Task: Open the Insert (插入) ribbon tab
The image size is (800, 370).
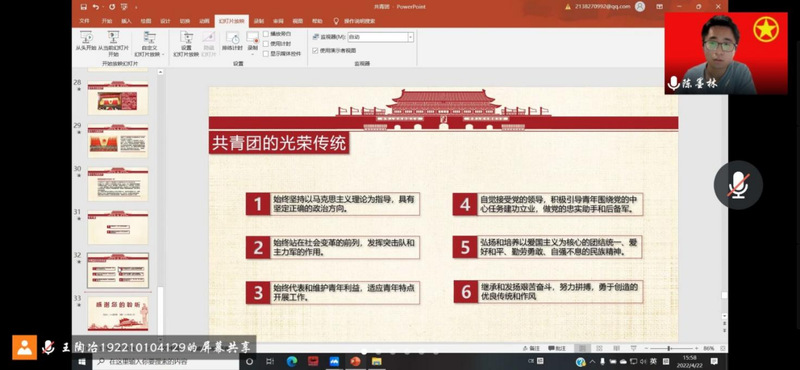Action: [x=126, y=21]
